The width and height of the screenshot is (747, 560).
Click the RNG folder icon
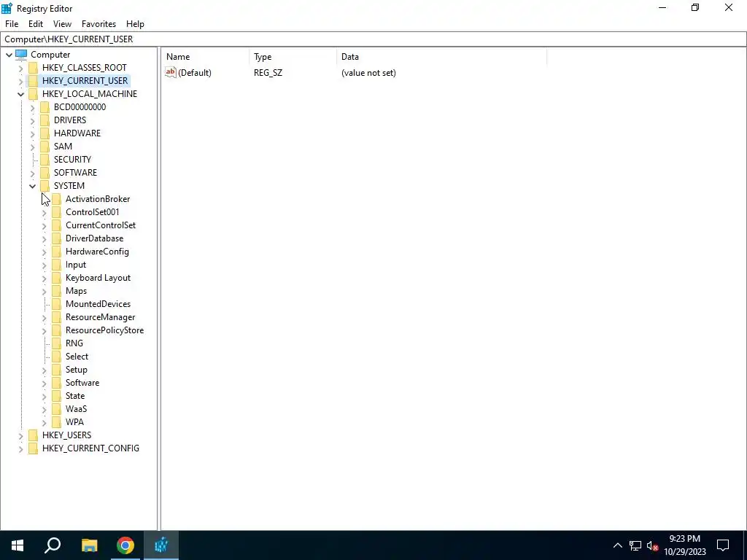[x=56, y=343]
